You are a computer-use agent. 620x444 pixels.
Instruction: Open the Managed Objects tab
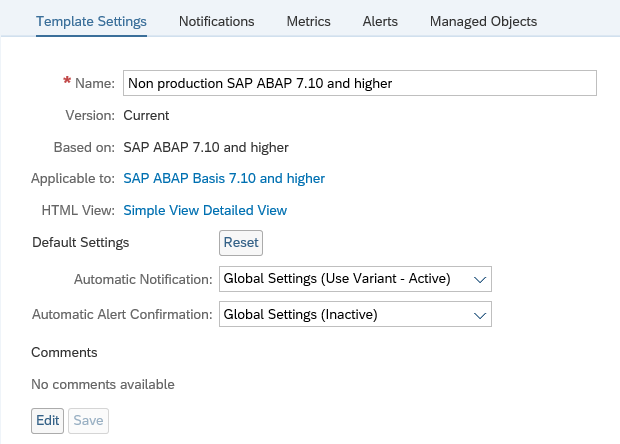(483, 21)
